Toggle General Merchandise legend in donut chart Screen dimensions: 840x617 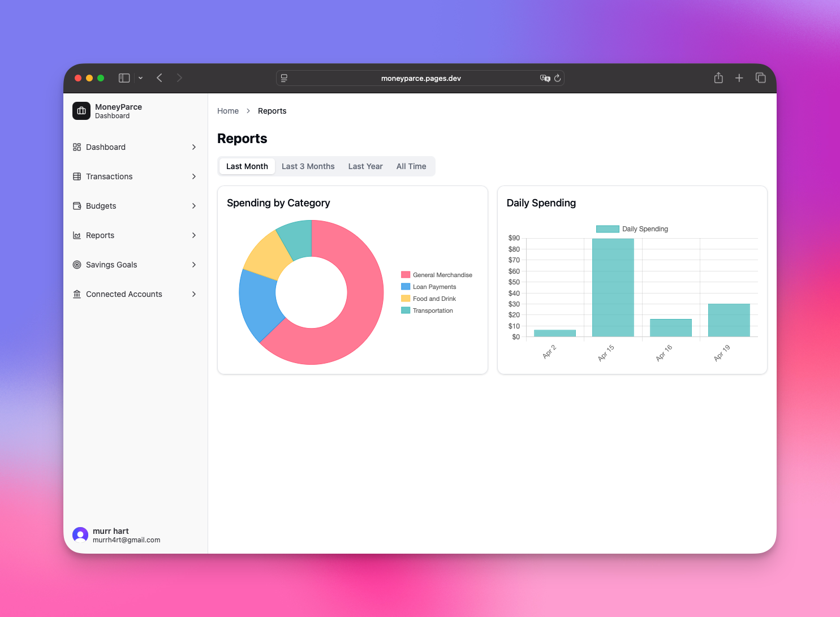pyautogui.click(x=436, y=275)
